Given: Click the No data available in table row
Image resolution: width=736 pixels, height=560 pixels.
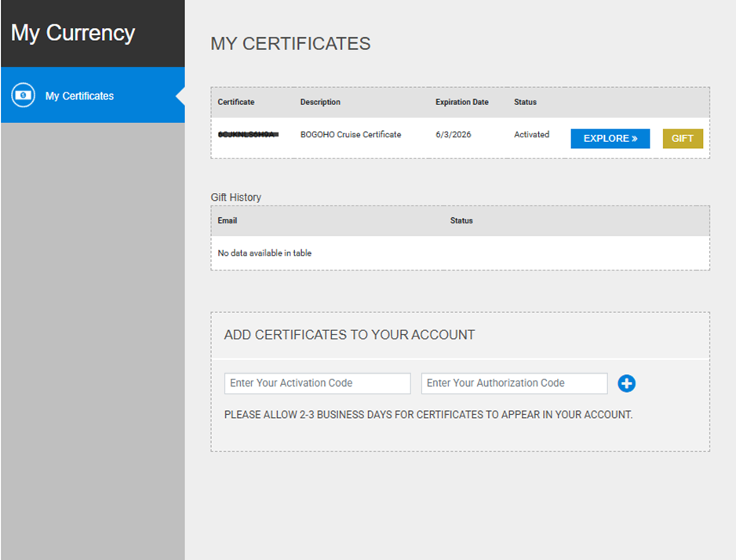Looking at the screenshot, I should pyautogui.click(x=264, y=253).
